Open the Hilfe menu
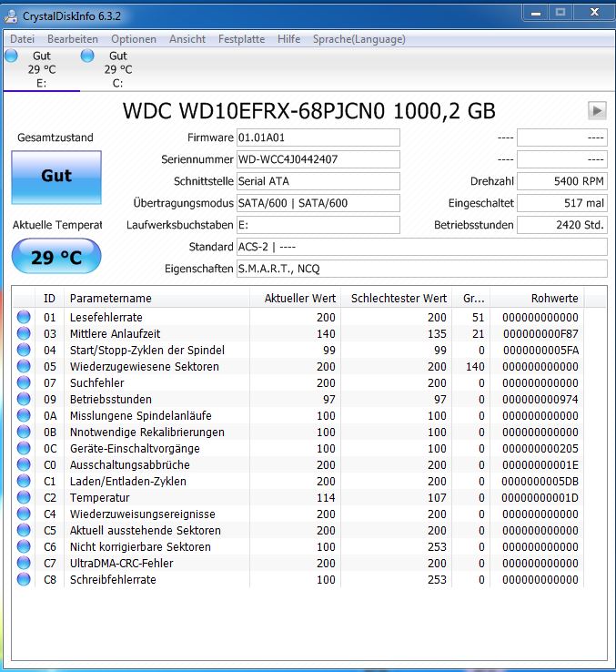Image resolution: width=616 pixels, height=672 pixels. coord(288,39)
